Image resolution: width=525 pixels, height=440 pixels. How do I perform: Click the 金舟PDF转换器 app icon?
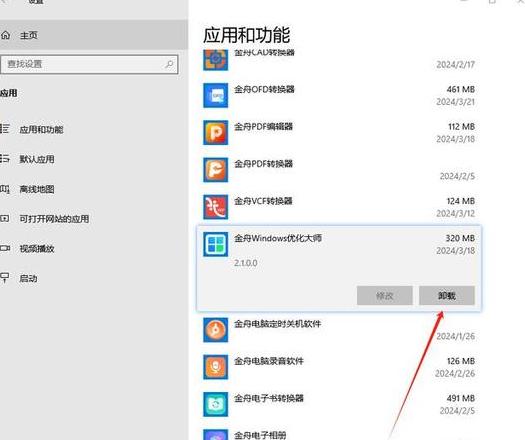click(216, 170)
